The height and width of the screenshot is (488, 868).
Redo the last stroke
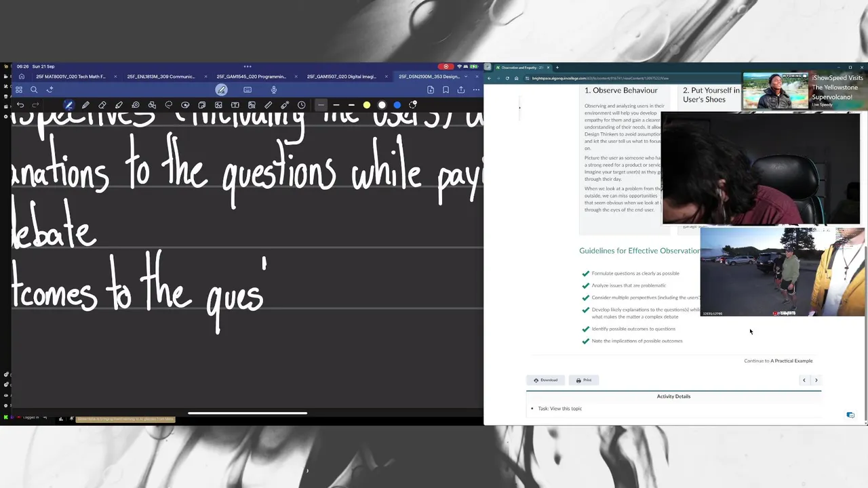(x=35, y=105)
